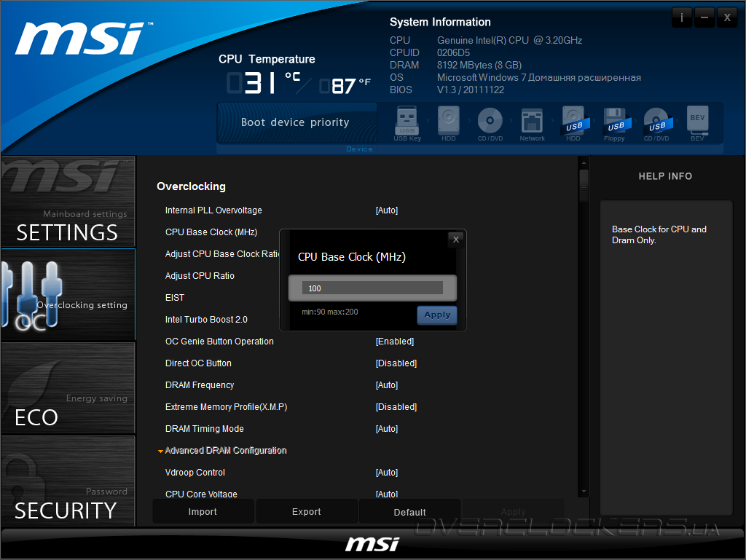Select Adjust CPU Base Clock Ratio row
The width and height of the screenshot is (746, 560).
point(221,254)
